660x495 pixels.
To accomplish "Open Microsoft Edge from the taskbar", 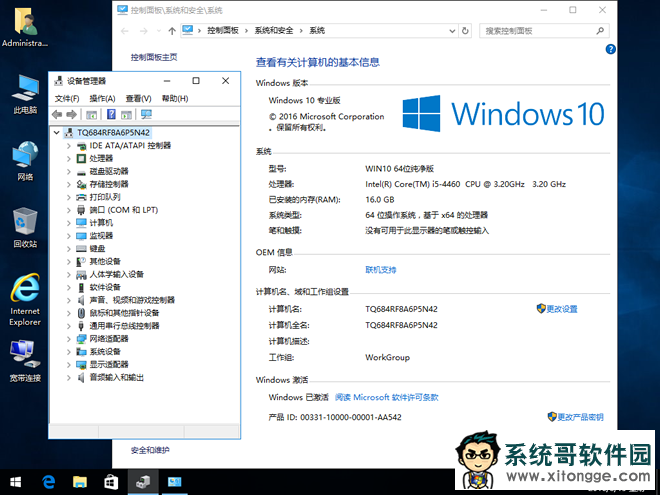I will 49,482.
